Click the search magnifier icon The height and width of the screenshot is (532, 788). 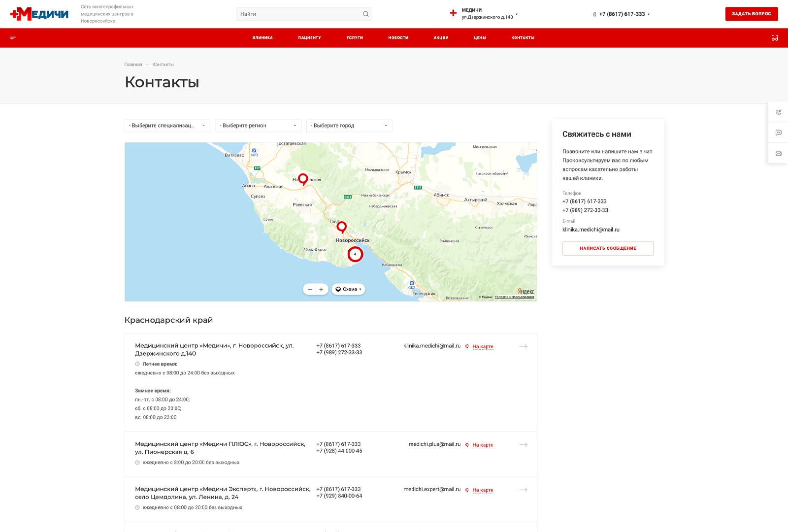(x=365, y=14)
